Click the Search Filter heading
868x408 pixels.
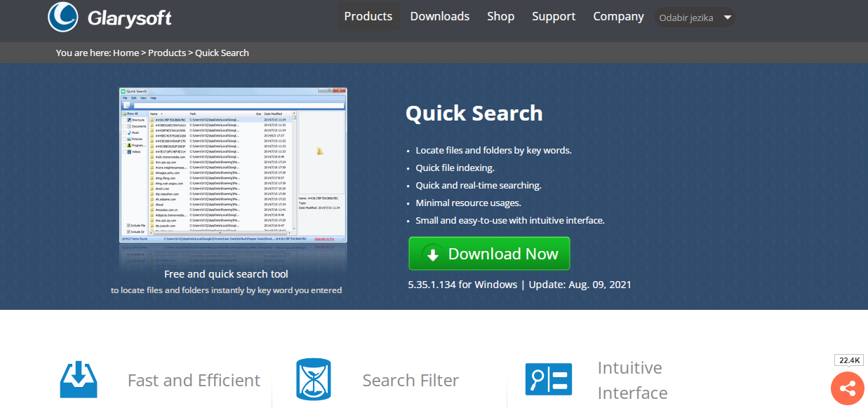[x=410, y=381]
